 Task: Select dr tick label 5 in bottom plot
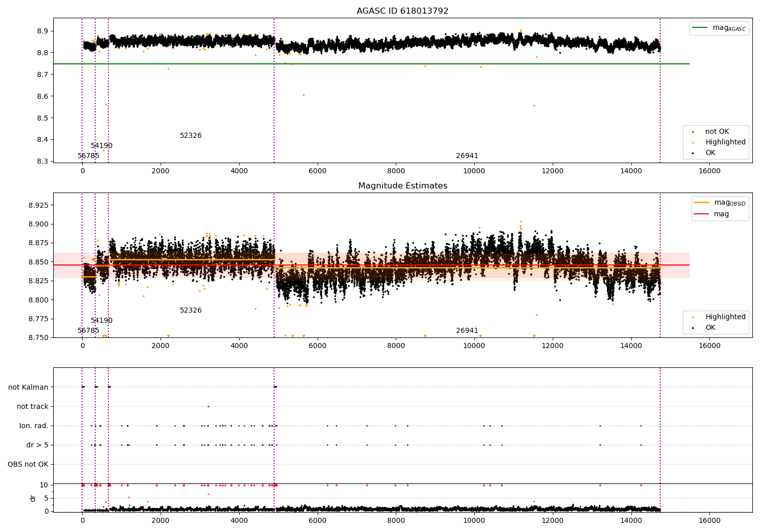pos(46,499)
